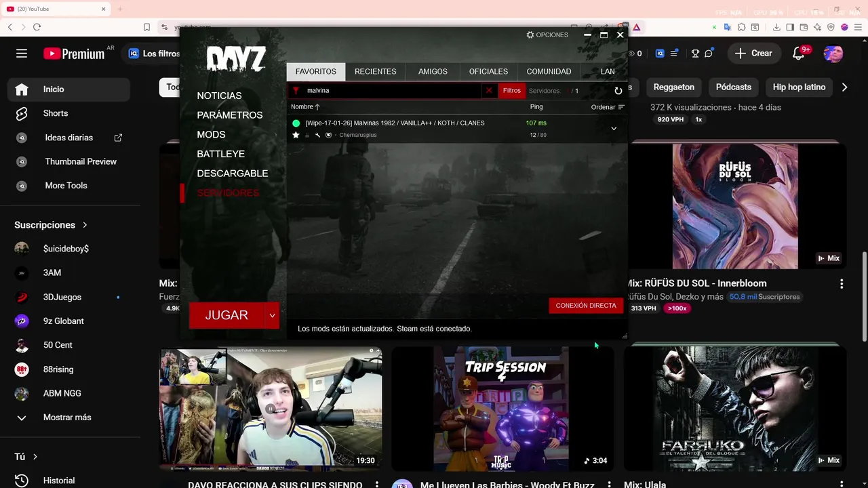
Task: Expand Mostrar más subscriptions list
Action: click(68, 418)
